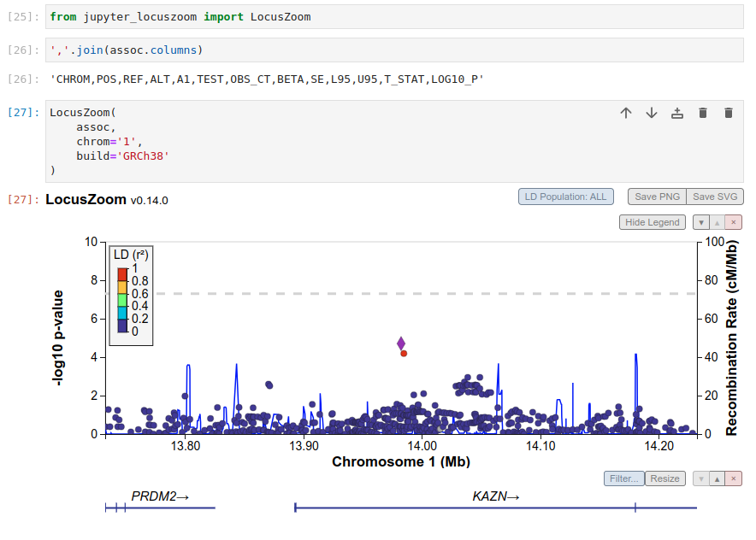Click the second trash icon in cell toolbar
756x540 pixels.
click(729, 112)
